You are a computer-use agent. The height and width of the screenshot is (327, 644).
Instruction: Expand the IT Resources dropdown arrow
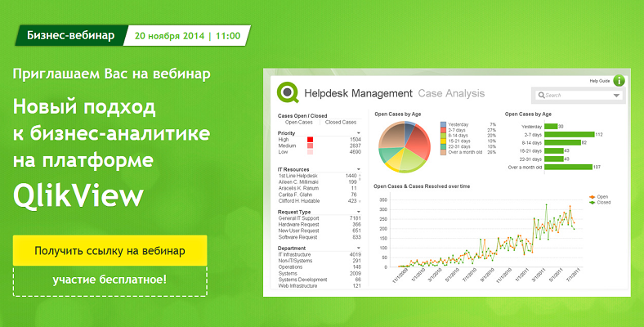[359, 169]
